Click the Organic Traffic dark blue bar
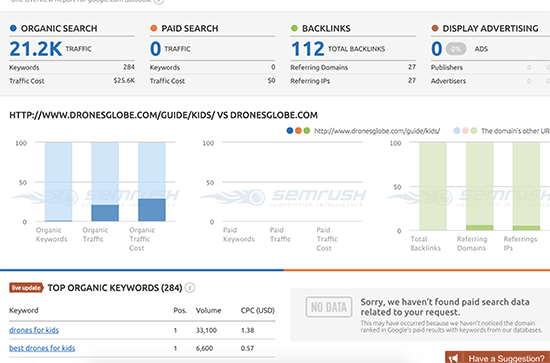The image size is (550, 363). (105, 213)
